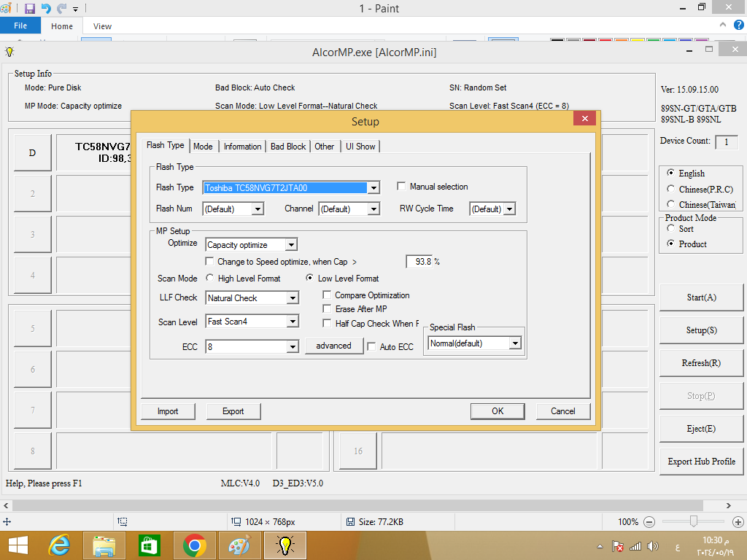747x560 pixels.
Task: Click the Paint zoom out minus button
Action: coord(649,522)
